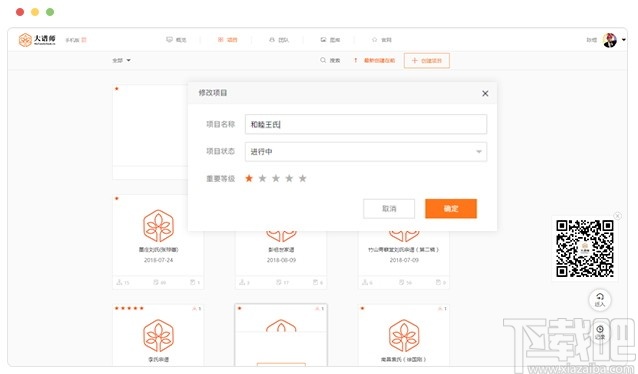Image resolution: width=638 pixels, height=374 pixels.
Task: Open the 概览 overview tab
Action: (176, 40)
